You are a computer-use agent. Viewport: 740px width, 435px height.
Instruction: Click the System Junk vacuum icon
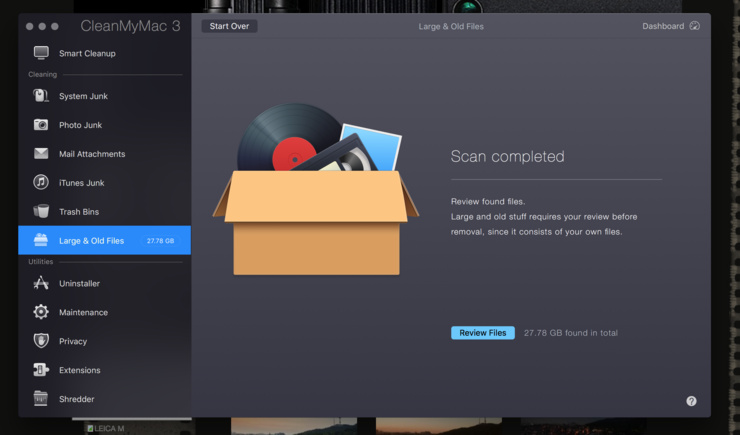41,96
